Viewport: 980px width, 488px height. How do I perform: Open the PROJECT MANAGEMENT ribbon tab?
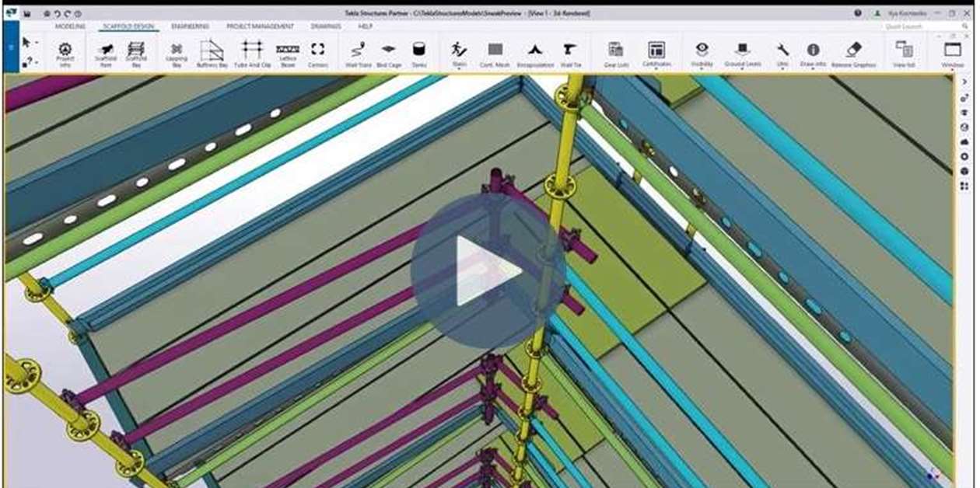(260, 26)
